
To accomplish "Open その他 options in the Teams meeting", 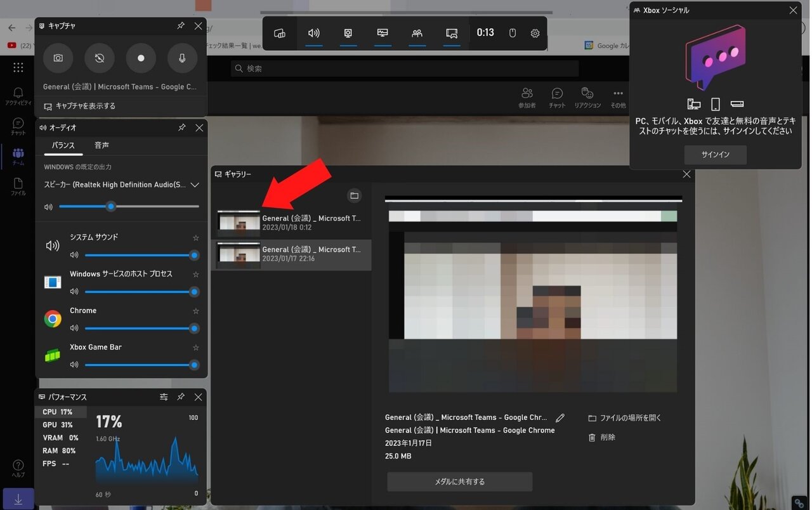I will pos(618,98).
